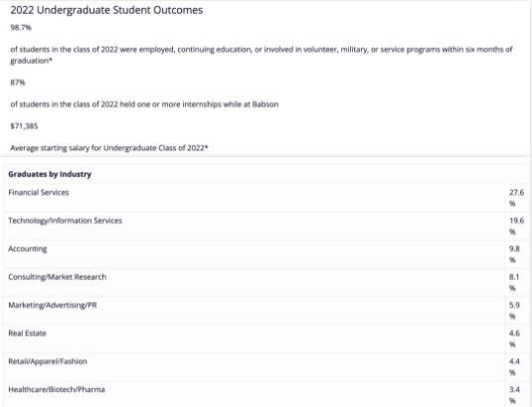Click the Graduates by Industry table header

point(50,174)
